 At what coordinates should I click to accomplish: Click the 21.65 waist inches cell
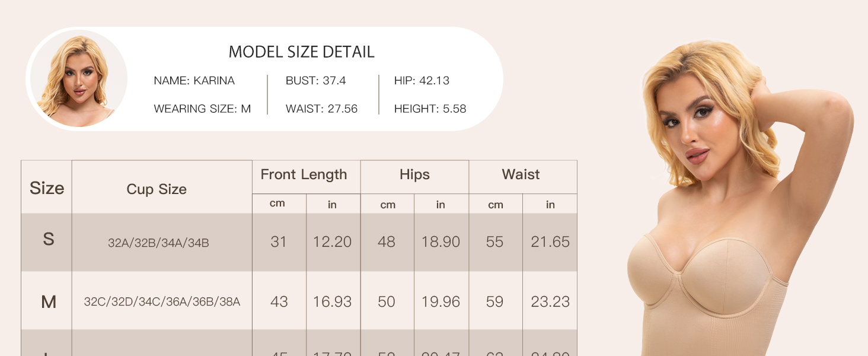coord(550,242)
